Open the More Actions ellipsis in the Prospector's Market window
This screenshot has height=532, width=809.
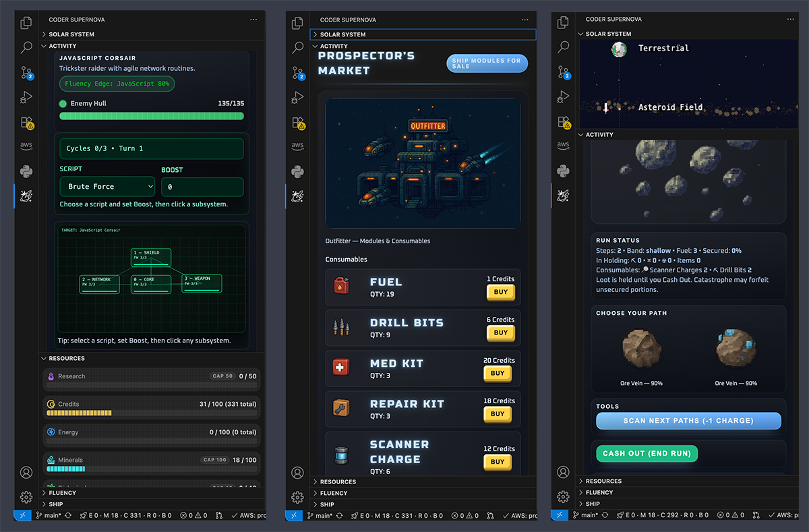pyautogui.click(x=525, y=20)
